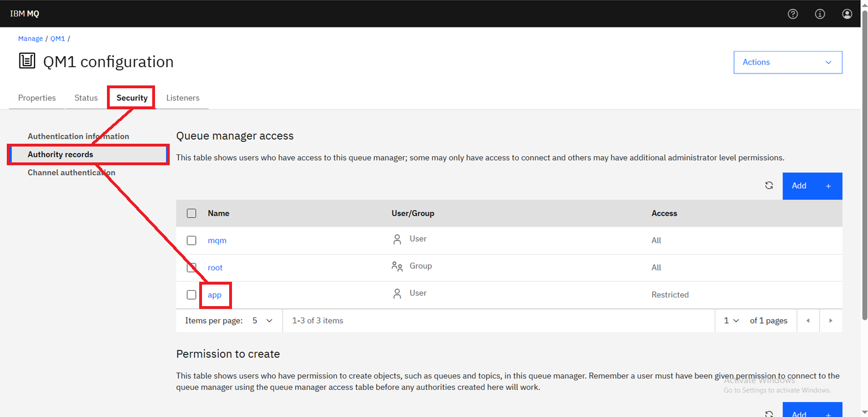Click the user icon in mqm row

click(397, 239)
